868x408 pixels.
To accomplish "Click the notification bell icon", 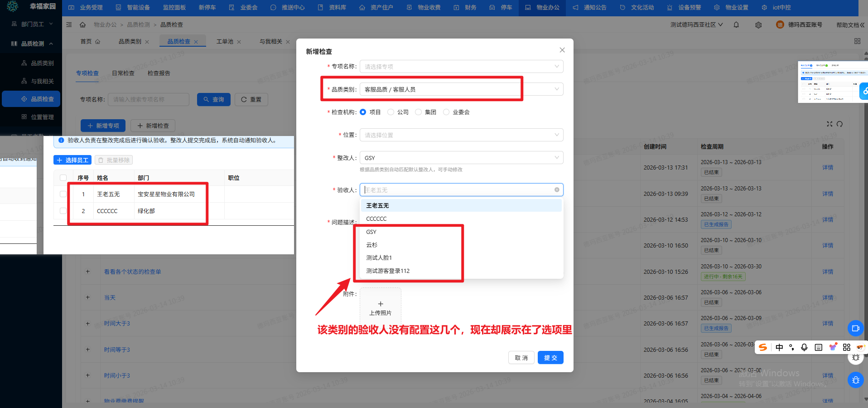I will [x=736, y=24].
